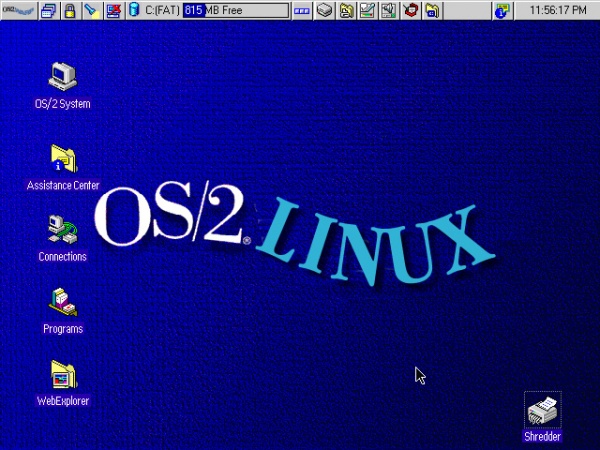The image size is (600, 450).
Task: Select the OS/2 System desktop icon
Action: [x=62, y=77]
